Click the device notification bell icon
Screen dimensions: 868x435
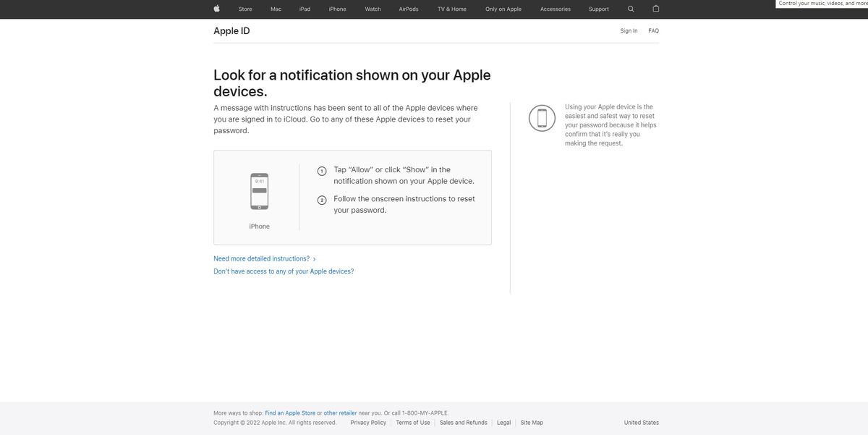[541, 117]
